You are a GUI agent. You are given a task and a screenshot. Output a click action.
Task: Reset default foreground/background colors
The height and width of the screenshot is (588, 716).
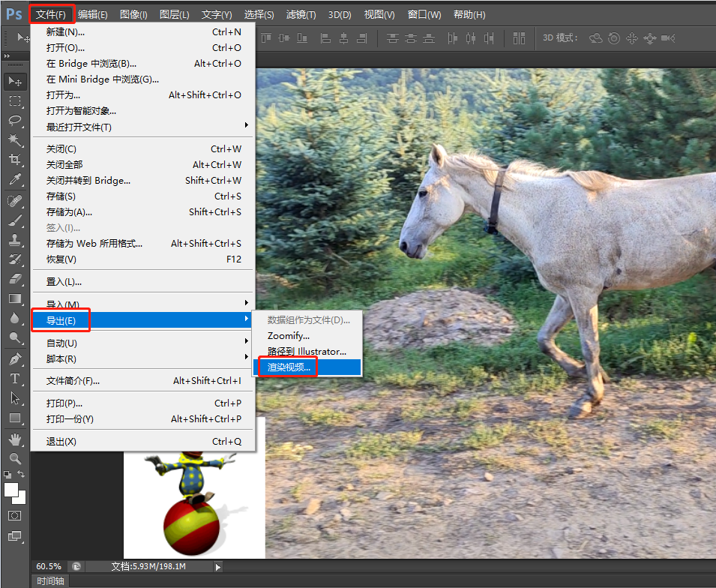click(x=7, y=475)
